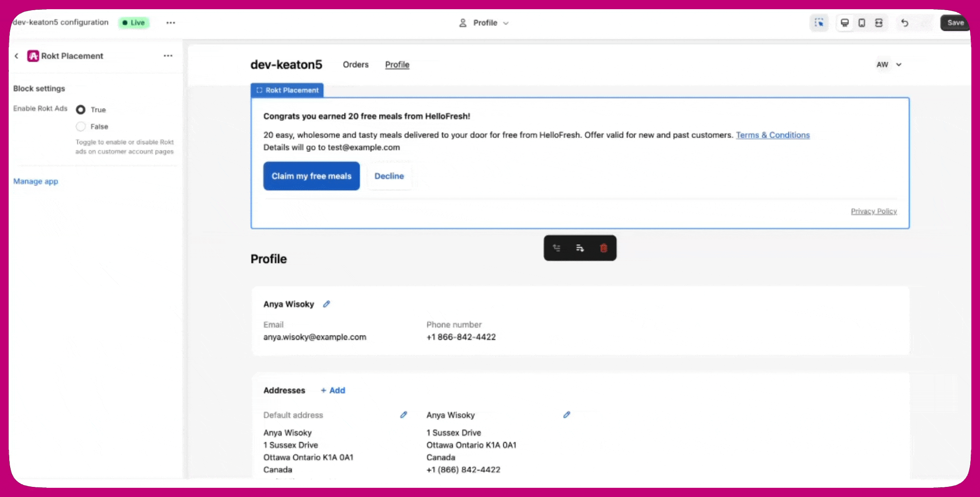The height and width of the screenshot is (497, 980).
Task: Select False for Enable Rokt Ads
Action: point(81,127)
